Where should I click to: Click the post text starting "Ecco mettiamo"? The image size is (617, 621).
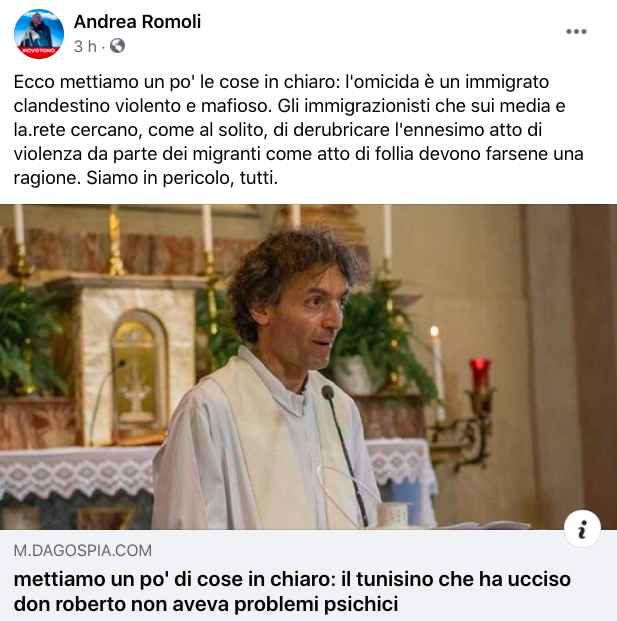299,130
